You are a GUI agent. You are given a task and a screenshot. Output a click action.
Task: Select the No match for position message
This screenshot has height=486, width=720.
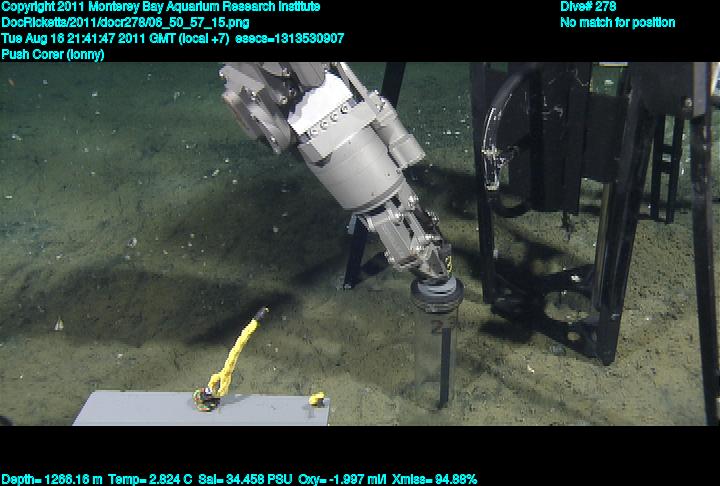(x=618, y=23)
